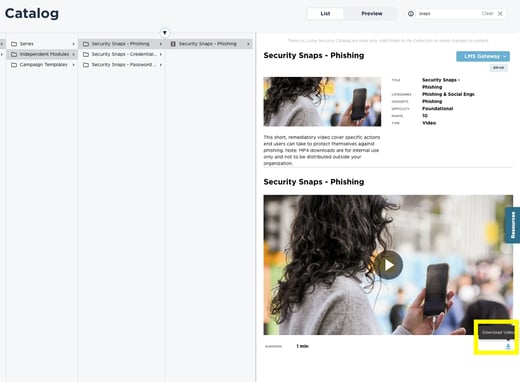Open the LMS Gateway dropdown
This screenshot has width=520, height=382.
click(x=483, y=56)
